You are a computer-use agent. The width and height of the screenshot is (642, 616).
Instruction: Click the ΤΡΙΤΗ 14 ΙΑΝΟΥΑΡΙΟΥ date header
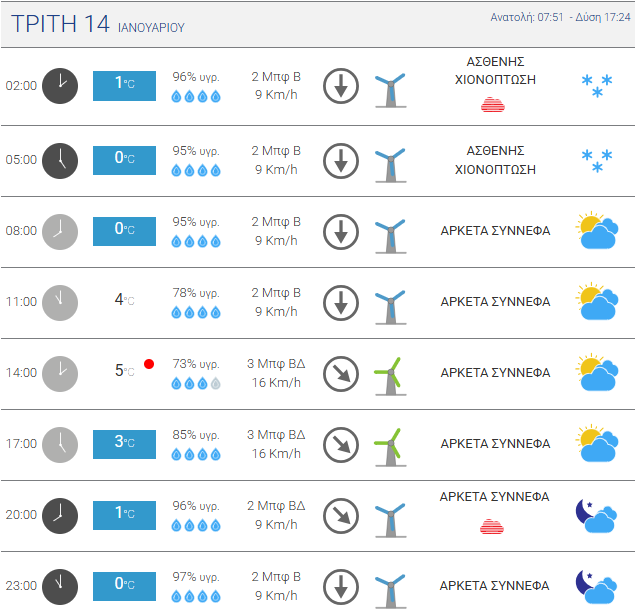(x=97, y=24)
